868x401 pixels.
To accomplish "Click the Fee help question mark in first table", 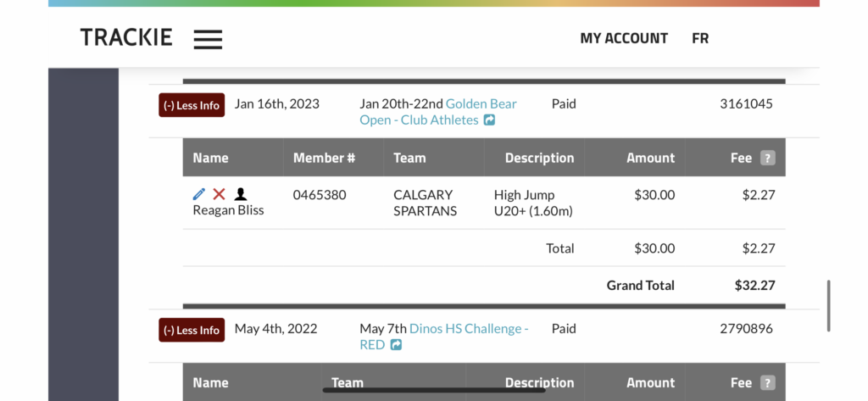I will coord(767,158).
